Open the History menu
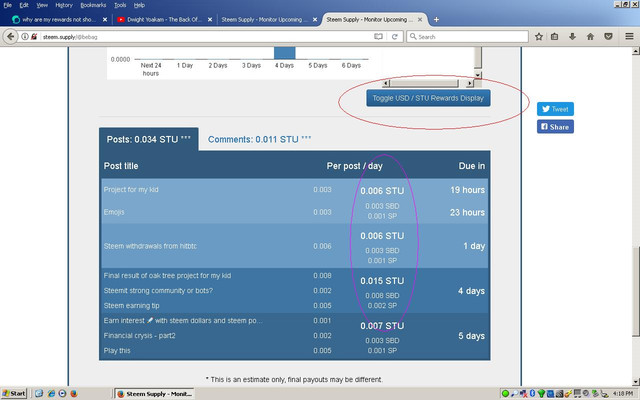The width and height of the screenshot is (640, 400). tap(64, 5)
